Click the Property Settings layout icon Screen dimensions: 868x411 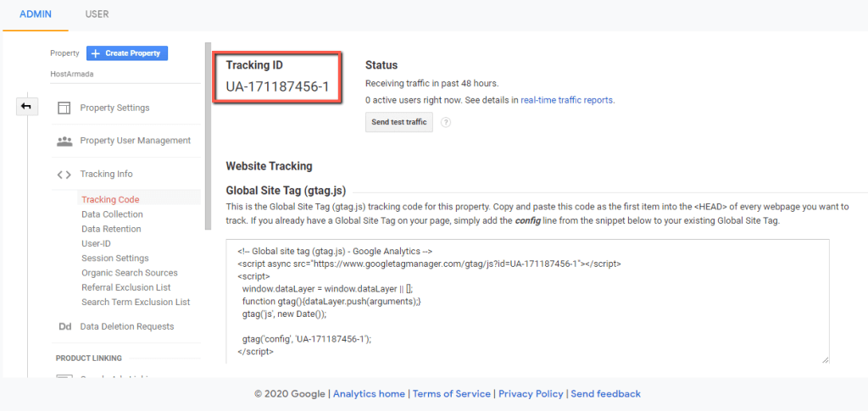click(64, 108)
